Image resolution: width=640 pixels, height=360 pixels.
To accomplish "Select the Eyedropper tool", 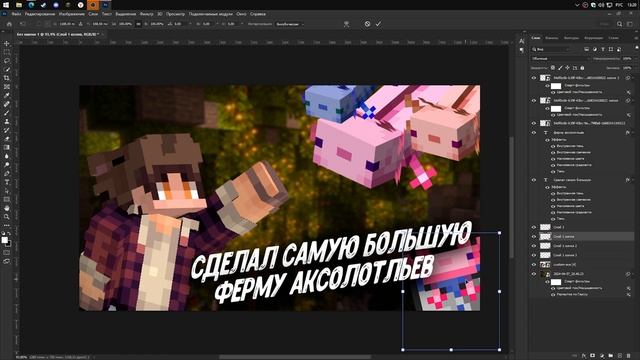I will click(x=7, y=96).
